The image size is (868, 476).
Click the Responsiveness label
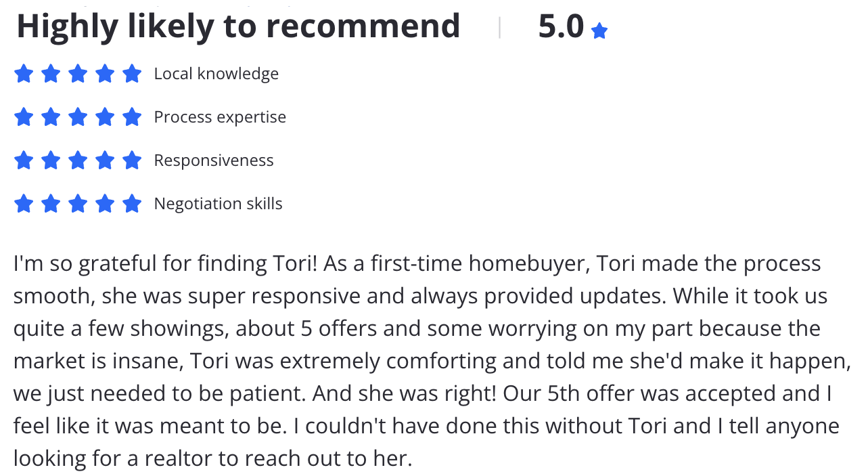(x=214, y=160)
